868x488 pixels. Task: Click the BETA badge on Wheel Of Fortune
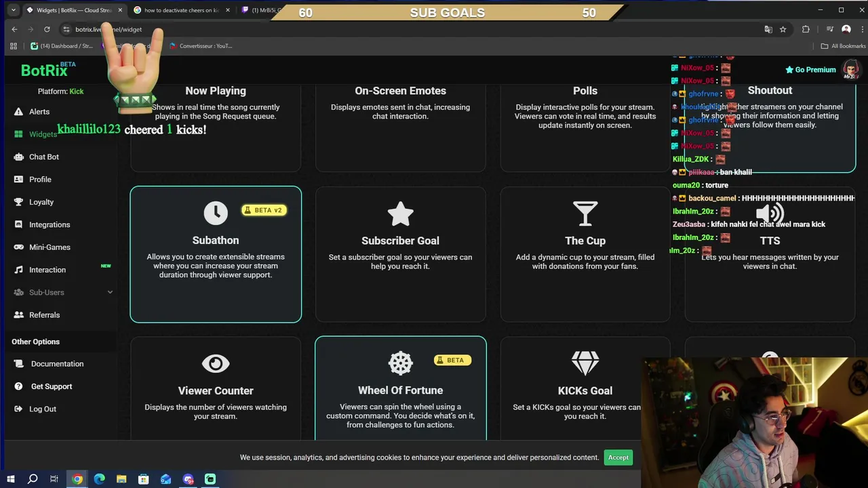[x=452, y=360]
